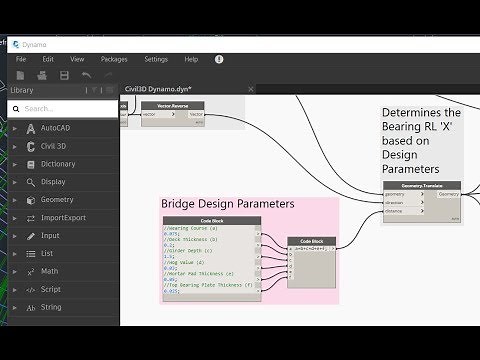Open the notification alert icon after Help

219,59
